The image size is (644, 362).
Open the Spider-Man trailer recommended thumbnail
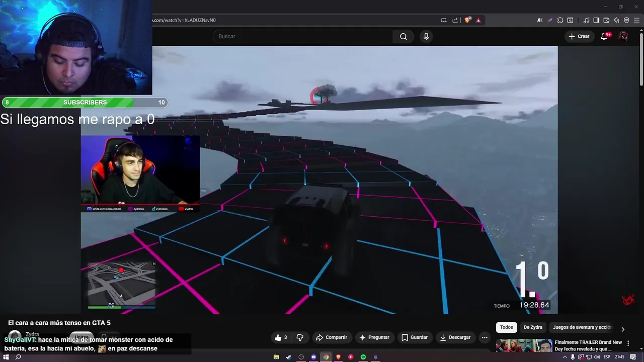click(524, 346)
